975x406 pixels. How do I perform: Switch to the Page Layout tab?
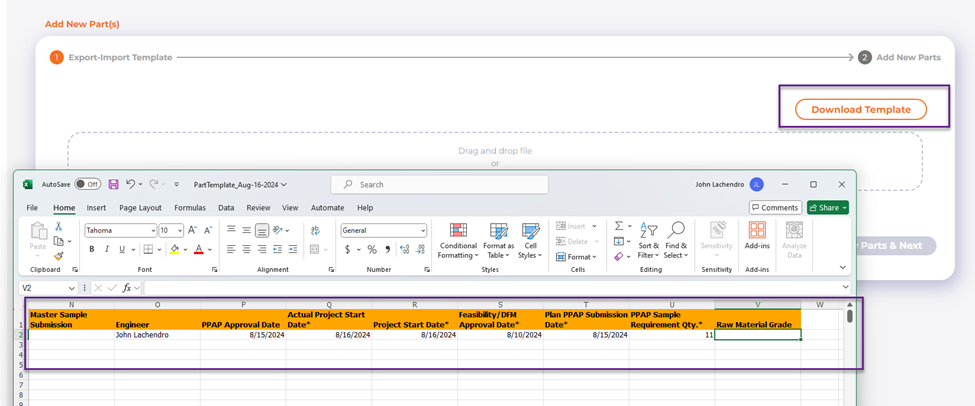(140, 208)
